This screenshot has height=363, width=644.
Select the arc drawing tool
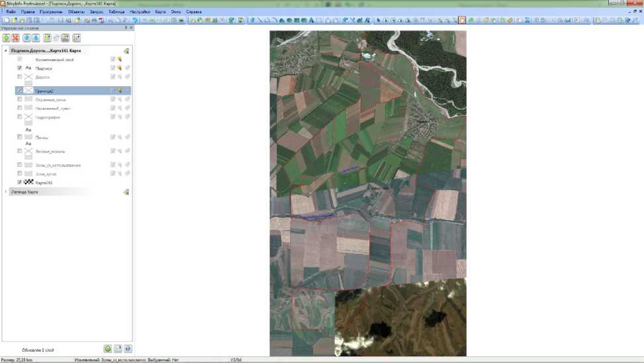[275, 20]
